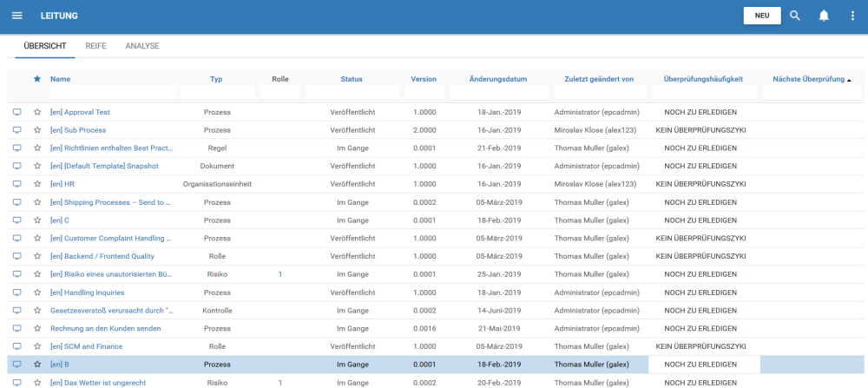This screenshot has height=388, width=868.
Task: Toggle favorite star for [en] B
Action: pyautogui.click(x=37, y=365)
